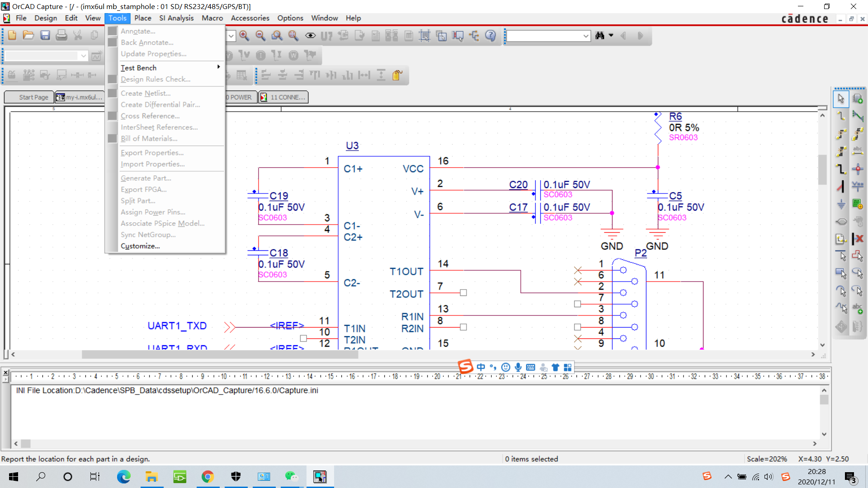
Task: Pick the Place Part tool in palette
Action: (858, 99)
